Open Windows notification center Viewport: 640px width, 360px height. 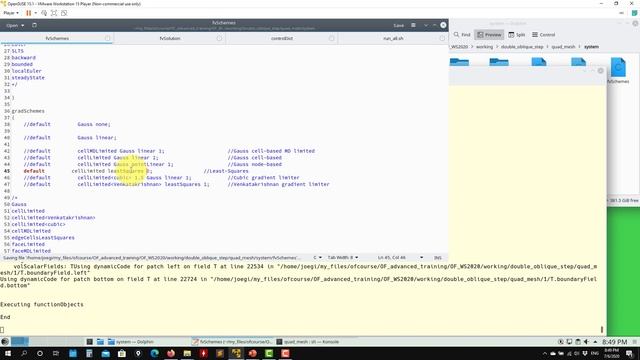pyautogui.click(x=629, y=353)
